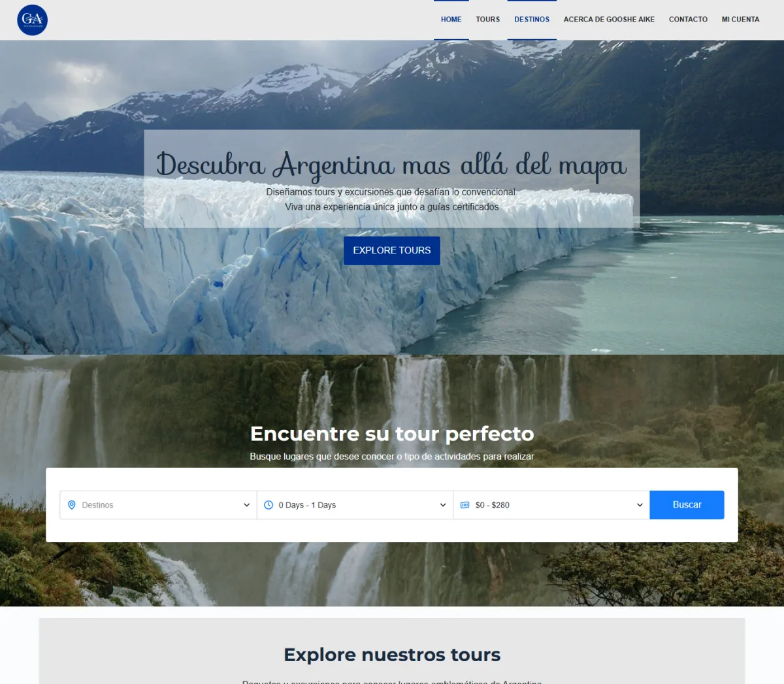Select the Destinos search field
Viewport: 784px width, 684px height.
click(x=158, y=505)
